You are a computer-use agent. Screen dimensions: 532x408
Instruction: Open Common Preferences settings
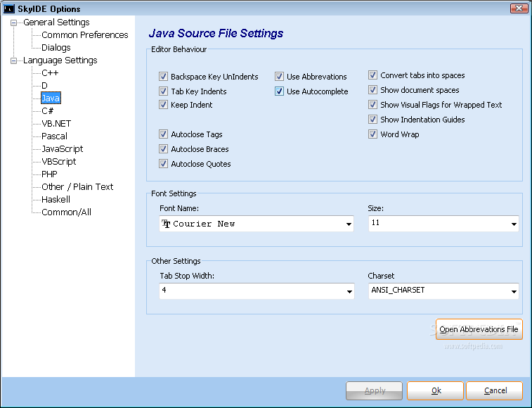85,35
